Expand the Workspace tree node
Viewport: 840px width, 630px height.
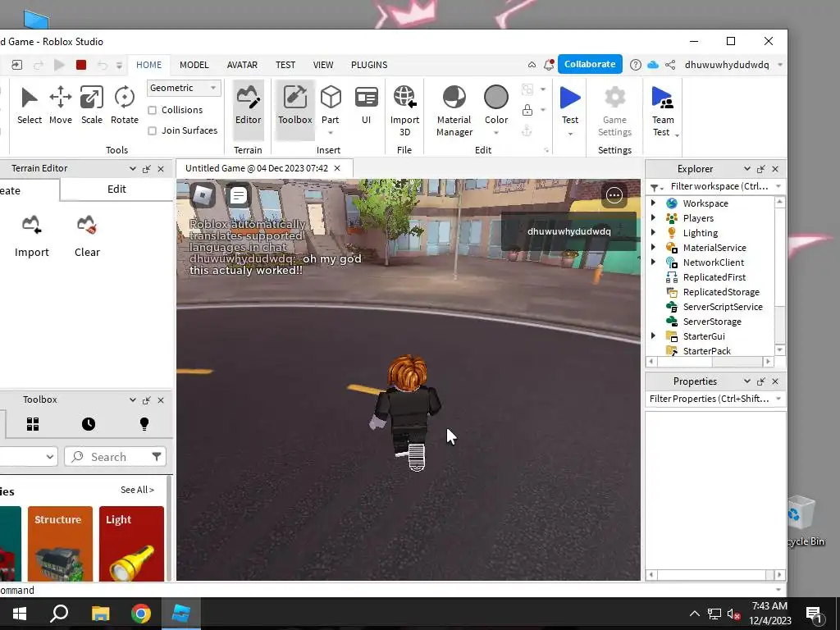(653, 203)
